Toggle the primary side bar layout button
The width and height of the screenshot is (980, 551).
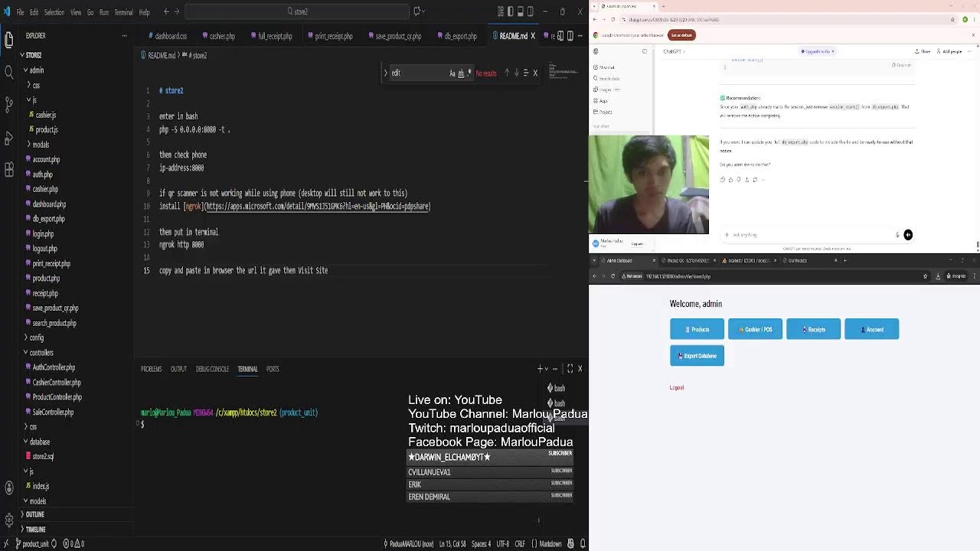(511, 11)
